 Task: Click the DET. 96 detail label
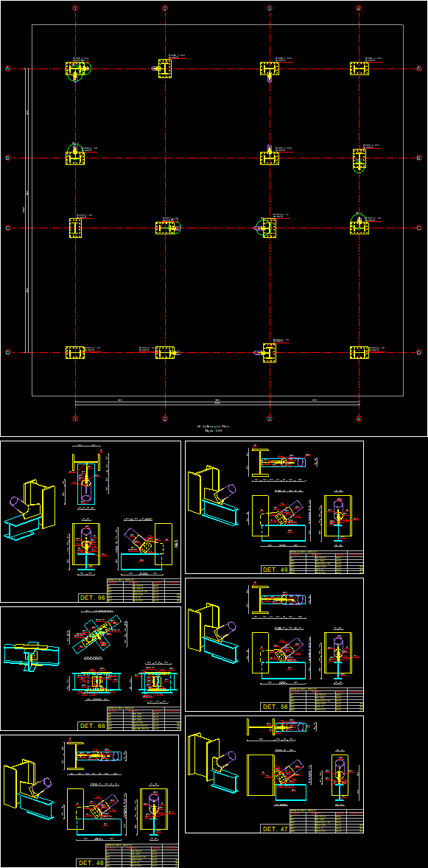pyautogui.click(x=93, y=598)
